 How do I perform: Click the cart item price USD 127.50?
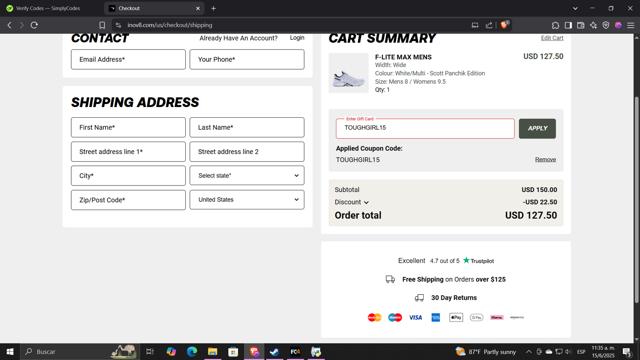coord(543,56)
